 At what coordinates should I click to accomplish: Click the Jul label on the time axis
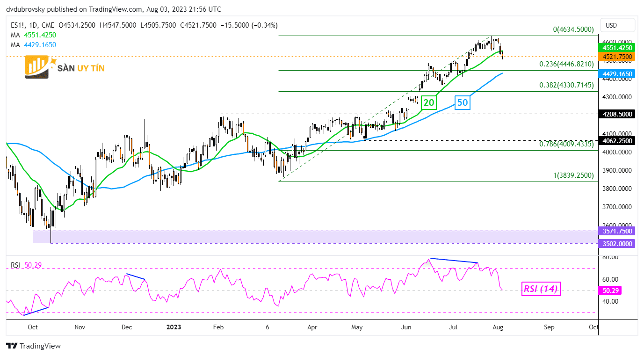click(x=453, y=327)
